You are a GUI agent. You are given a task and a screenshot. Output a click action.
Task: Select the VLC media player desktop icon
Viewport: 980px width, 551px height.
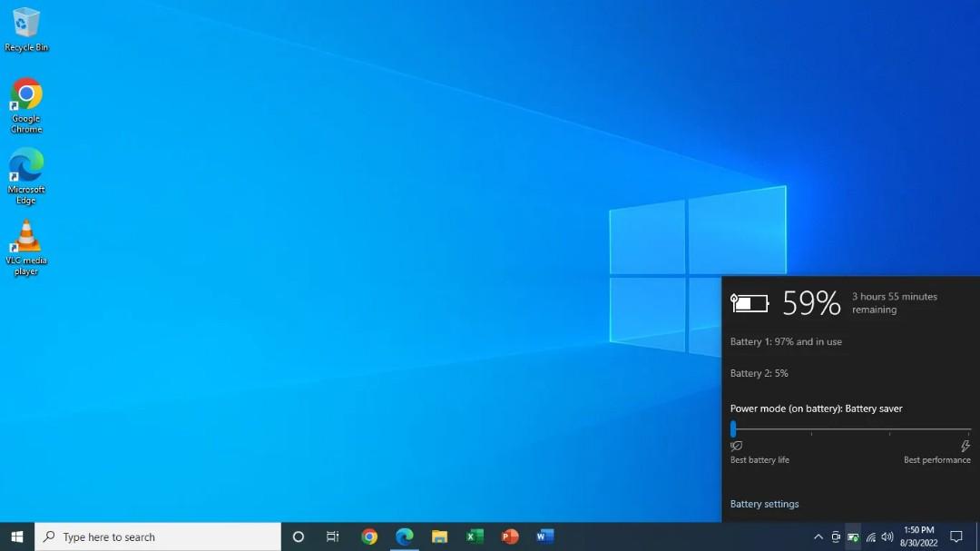pyautogui.click(x=25, y=248)
